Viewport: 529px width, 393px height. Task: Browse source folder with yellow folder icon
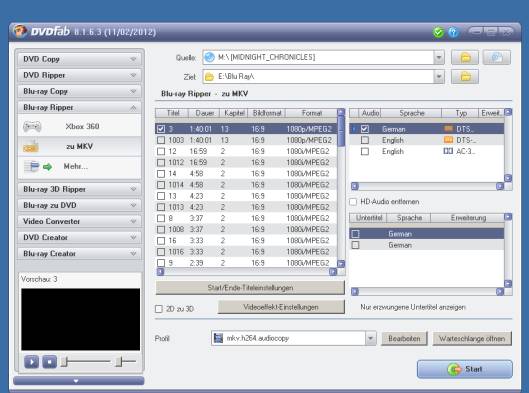click(x=465, y=57)
